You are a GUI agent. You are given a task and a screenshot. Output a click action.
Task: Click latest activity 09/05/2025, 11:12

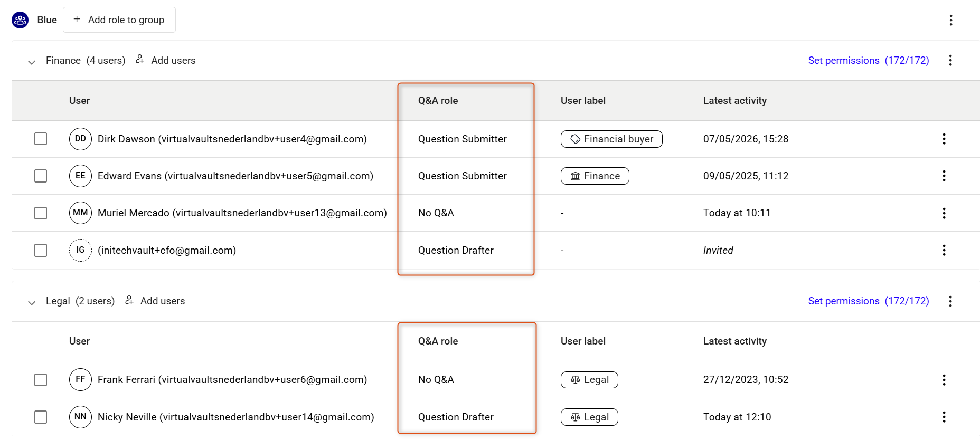(746, 176)
